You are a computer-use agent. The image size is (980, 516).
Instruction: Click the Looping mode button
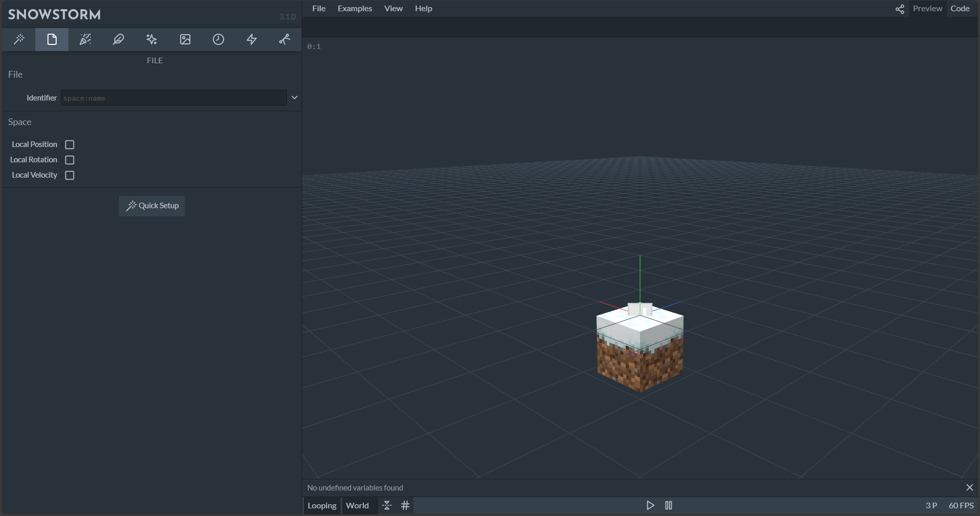coord(322,505)
